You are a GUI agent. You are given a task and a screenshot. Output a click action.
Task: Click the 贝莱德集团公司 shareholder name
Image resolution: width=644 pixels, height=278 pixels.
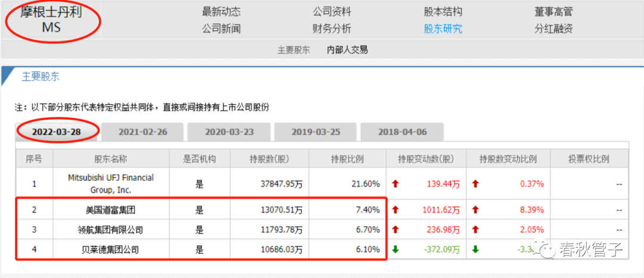pyautogui.click(x=111, y=249)
